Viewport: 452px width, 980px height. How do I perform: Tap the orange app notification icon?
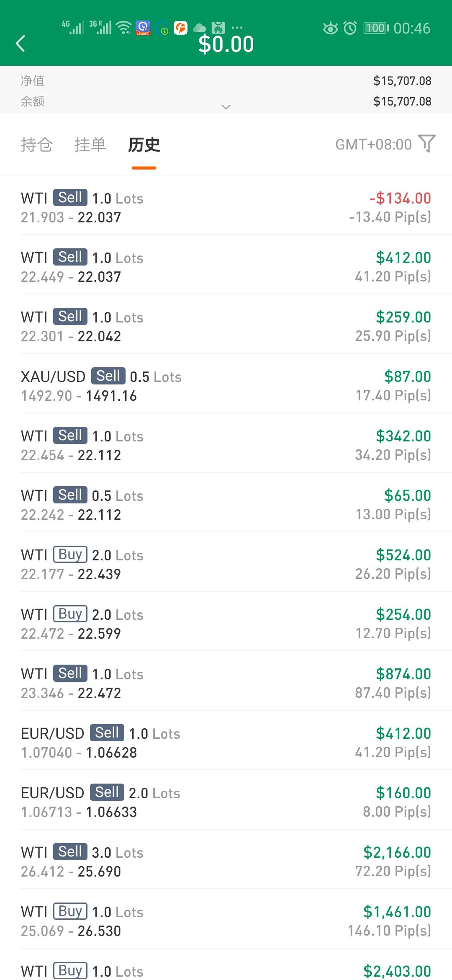pyautogui.click(x=180, y=28)
